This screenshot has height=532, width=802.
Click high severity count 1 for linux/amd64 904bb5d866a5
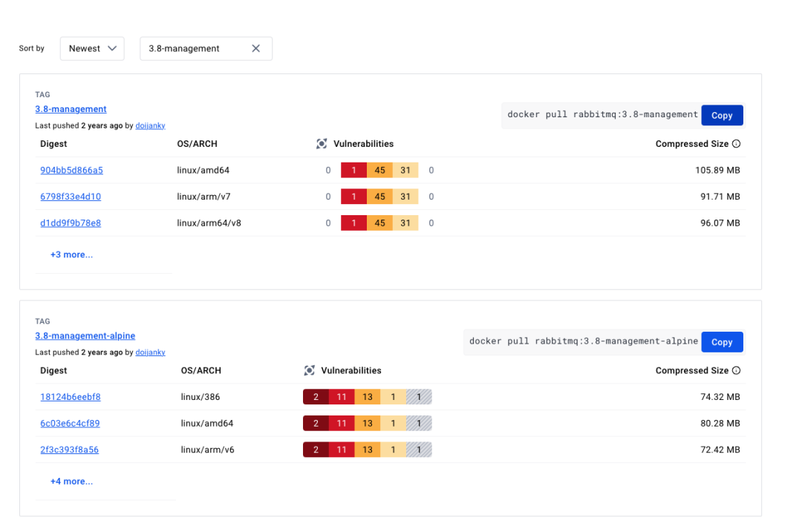click(353, 170)
